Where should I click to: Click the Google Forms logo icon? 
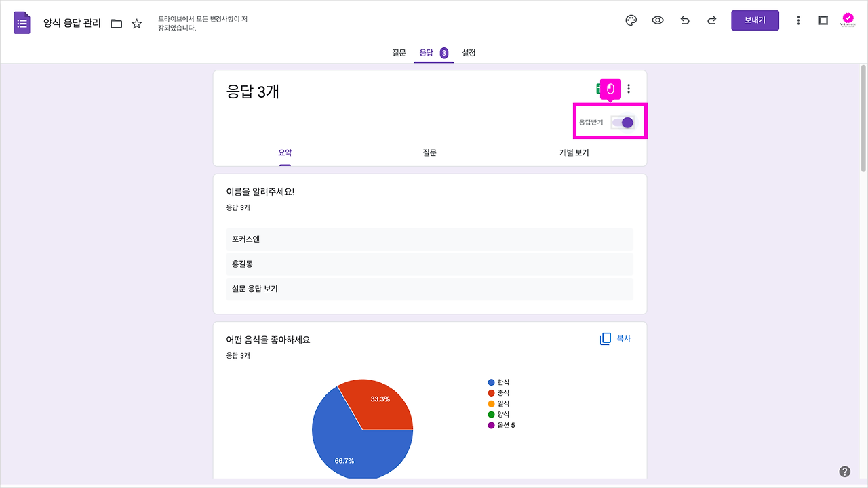pyautogui.click(x=21, y=21)
